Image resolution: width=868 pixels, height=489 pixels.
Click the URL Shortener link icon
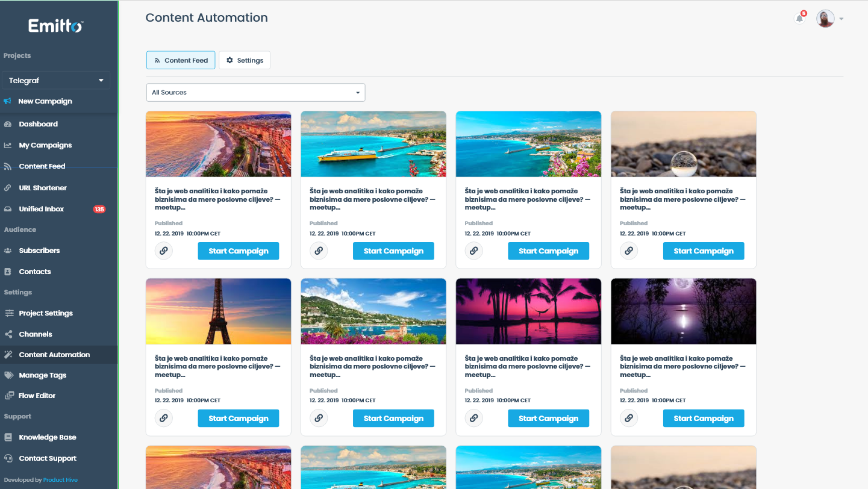click(x=8, y=188)
